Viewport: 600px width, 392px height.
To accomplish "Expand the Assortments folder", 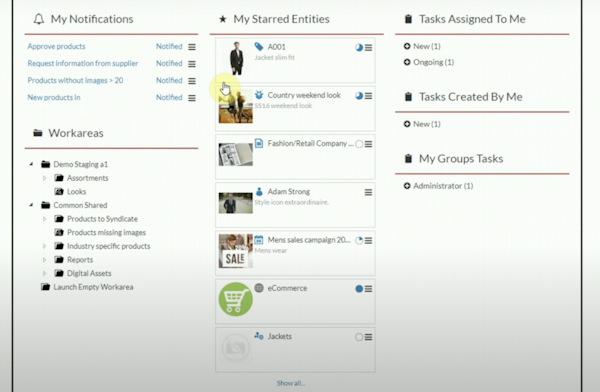I will point(45,178).
